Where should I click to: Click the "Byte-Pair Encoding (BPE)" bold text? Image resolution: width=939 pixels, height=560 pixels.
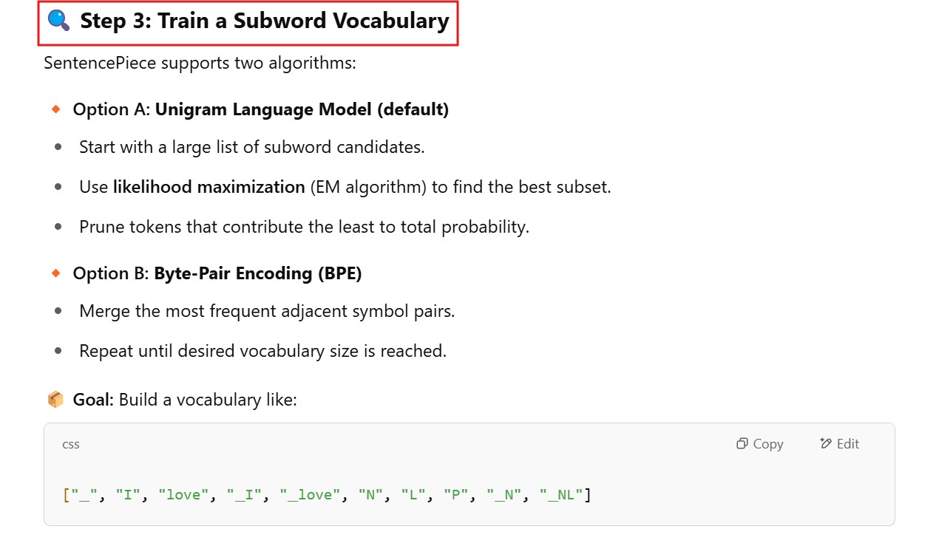257,273
